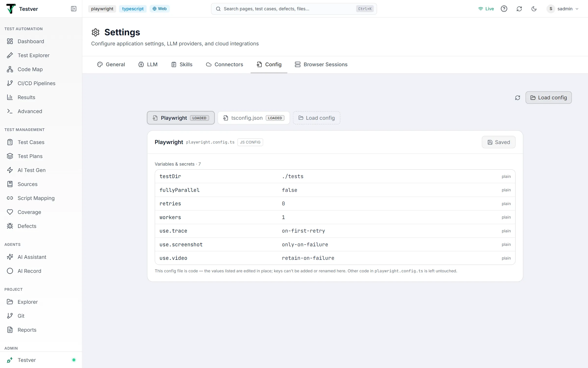Select the tsconfig.json loaded config
The height and width of the screenshot is (368, 588).
(254, 118)
